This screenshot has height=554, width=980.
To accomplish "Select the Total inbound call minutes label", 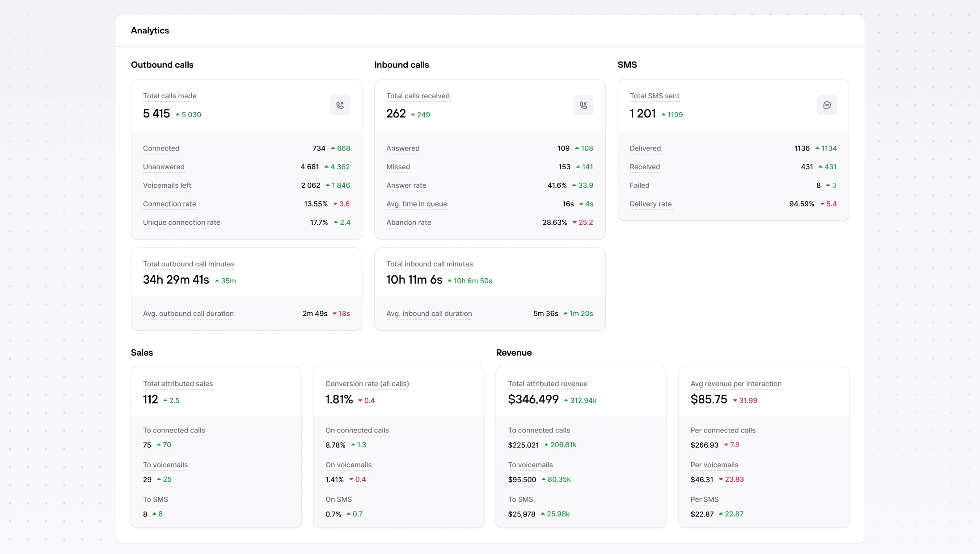I will click(429, 264).
